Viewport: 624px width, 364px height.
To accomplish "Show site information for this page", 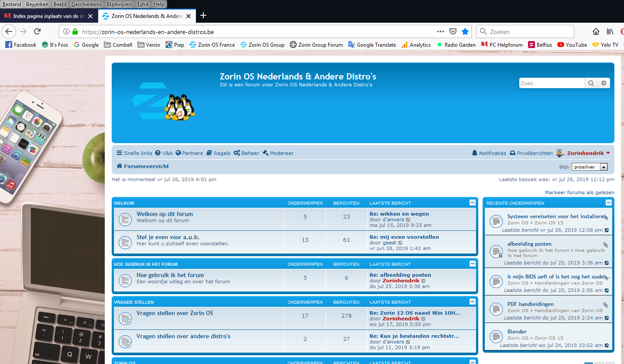I will click(x=66, y=32).
